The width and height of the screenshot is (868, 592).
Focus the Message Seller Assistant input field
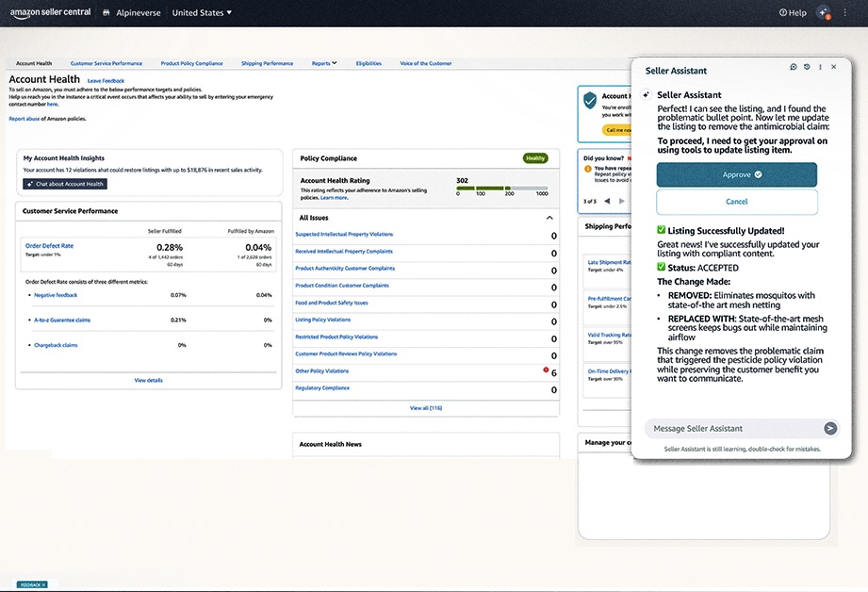730,428
